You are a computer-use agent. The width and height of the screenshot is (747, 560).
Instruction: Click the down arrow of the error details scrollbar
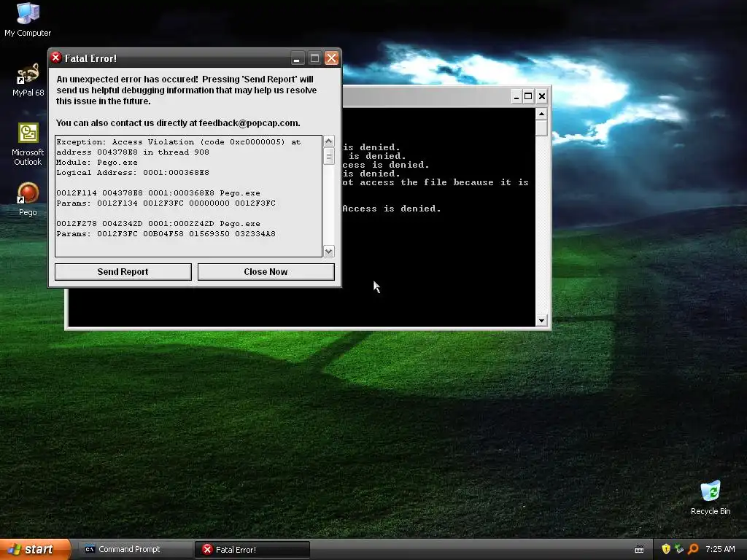pyautogui.click(x=329, y=251)
